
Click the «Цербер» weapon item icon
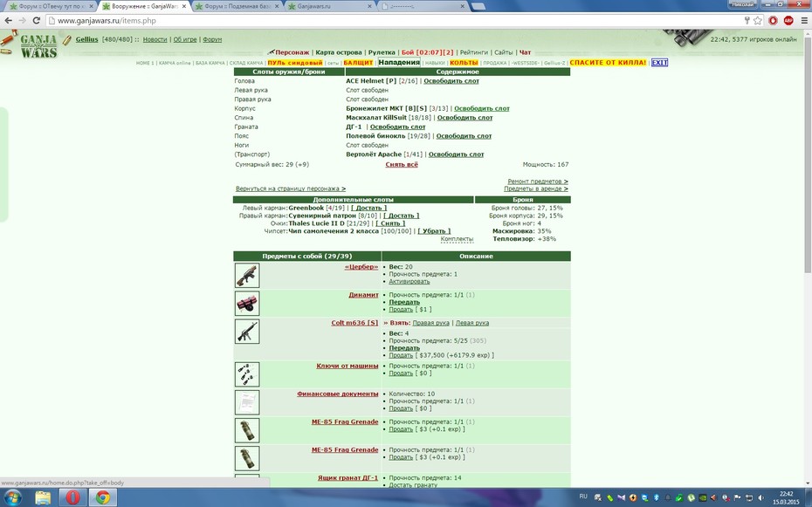click(247, 275)
